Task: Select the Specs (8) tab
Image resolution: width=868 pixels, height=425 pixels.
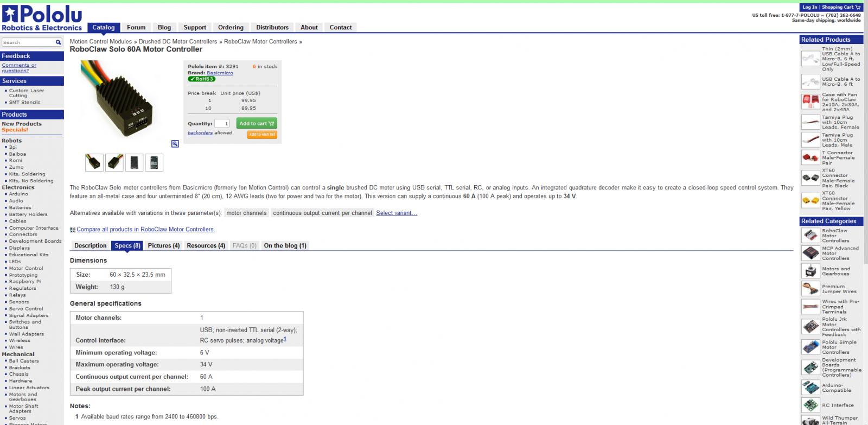Action: (x=127, y=245)
